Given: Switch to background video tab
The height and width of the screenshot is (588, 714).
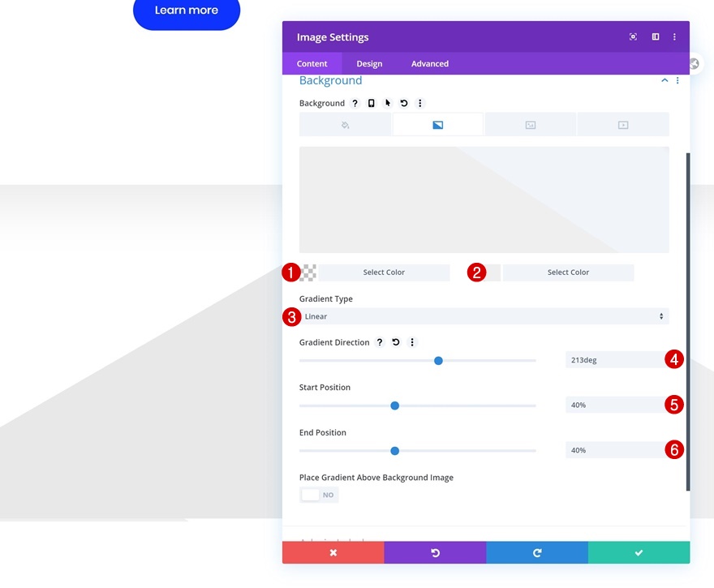Looking at the screenshot, I should coord(623,125).
